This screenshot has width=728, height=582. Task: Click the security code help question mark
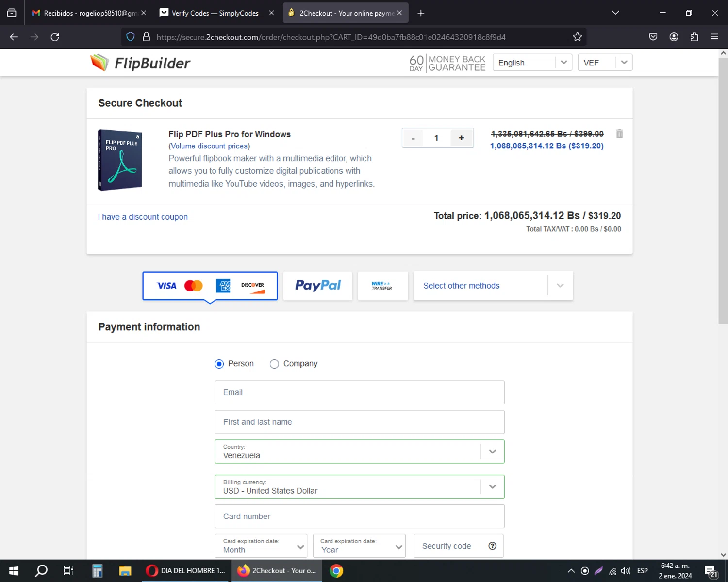pos(492,546)
